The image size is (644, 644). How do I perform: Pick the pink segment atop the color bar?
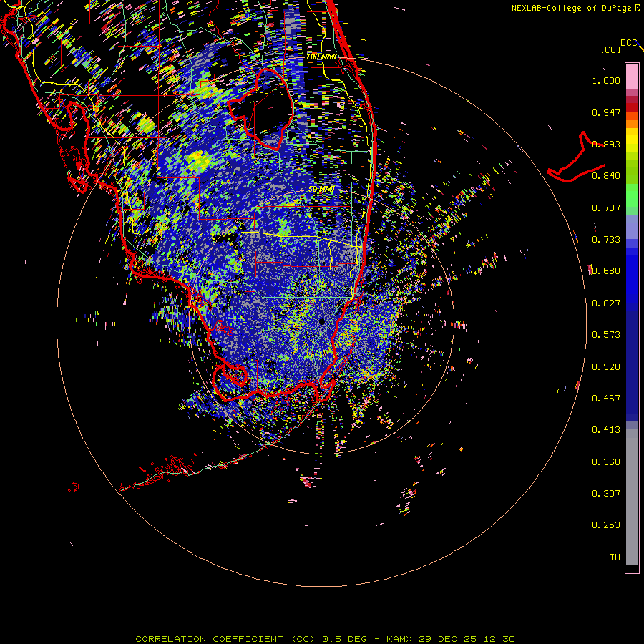point(632,77)
